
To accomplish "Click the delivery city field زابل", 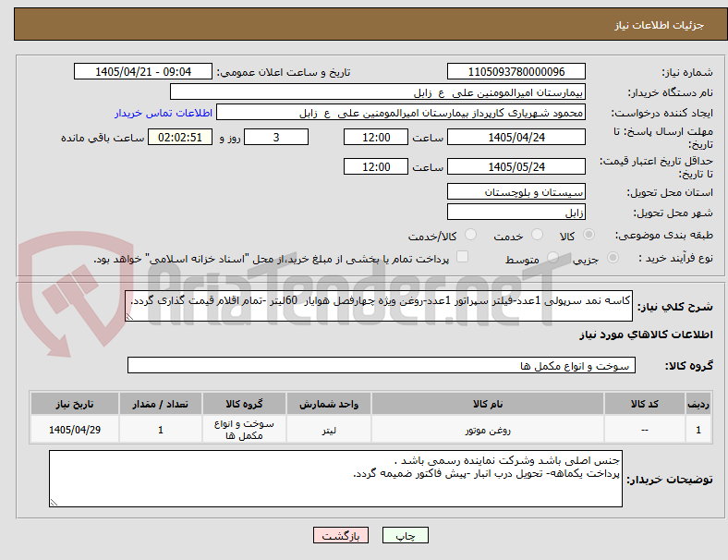I will [x=516, y=213].
